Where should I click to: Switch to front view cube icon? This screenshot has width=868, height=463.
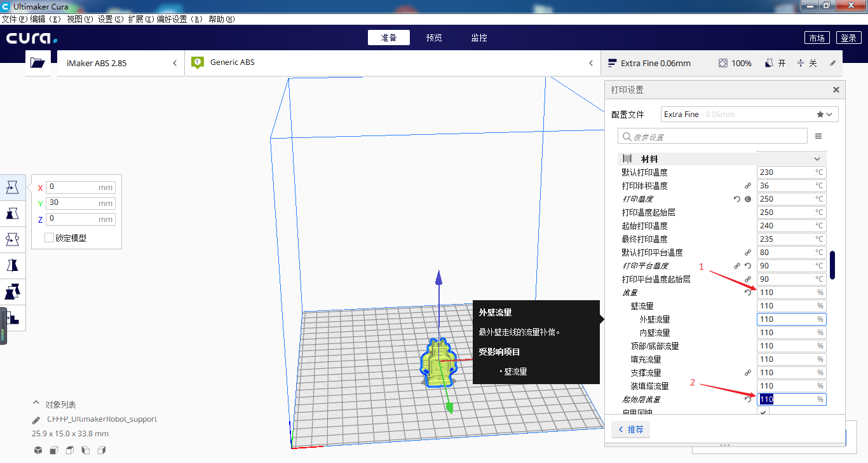pos(54,450)
